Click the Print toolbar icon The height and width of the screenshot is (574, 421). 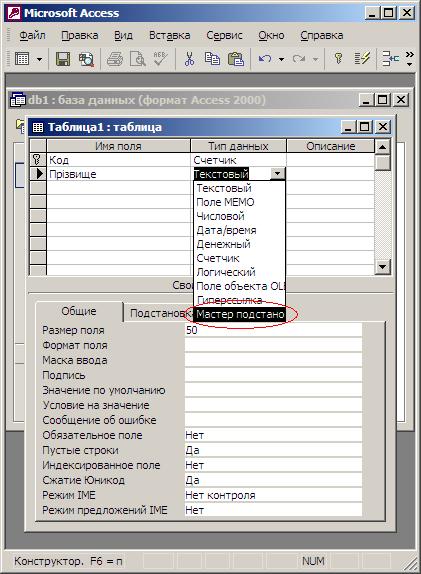(x=115, y=59)
